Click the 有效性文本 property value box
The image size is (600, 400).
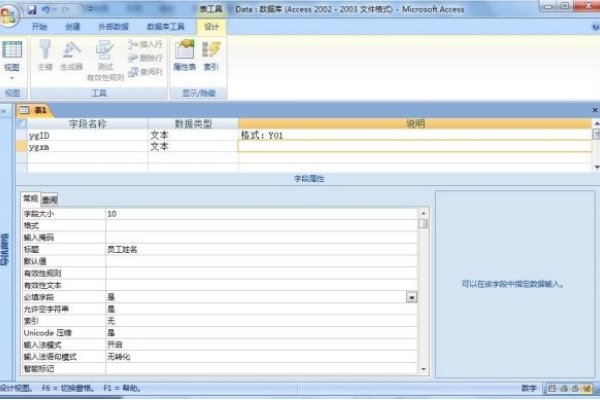pos(261,285)
